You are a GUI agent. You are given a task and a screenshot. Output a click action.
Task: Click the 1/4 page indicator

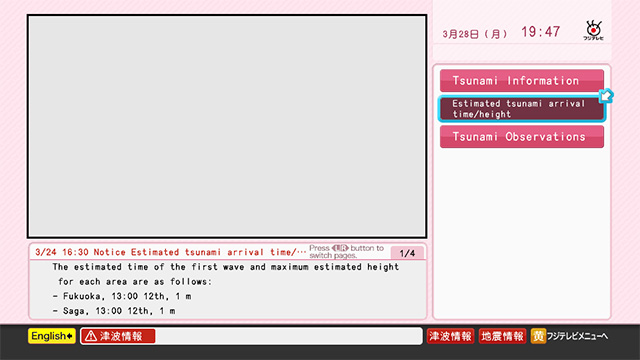point(407,253)
